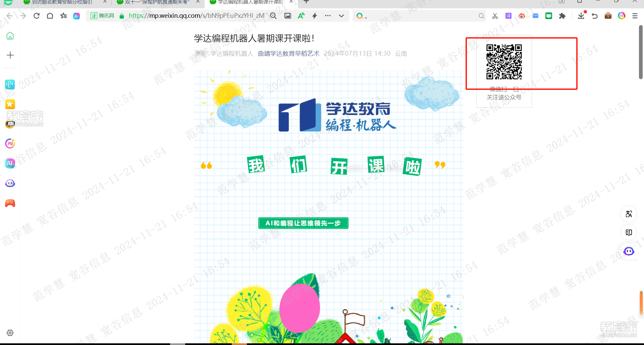
Task: Go back to the previous page
Action: tap(9, 16)
